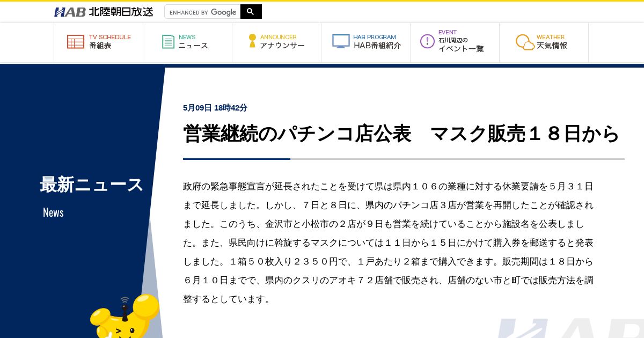
Task: Click the red TV schedule grid icon
Action: pyautogui.click(x=76, y=42)
